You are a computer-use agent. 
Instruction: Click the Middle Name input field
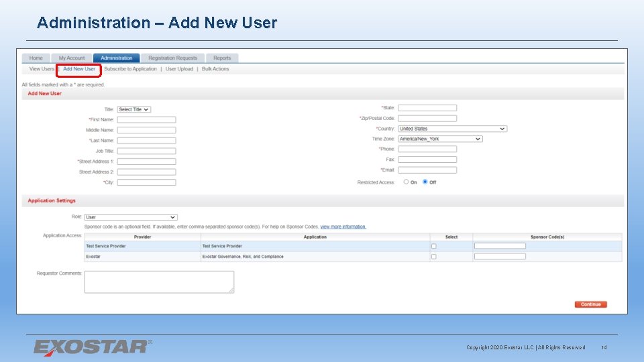(147, 130)
